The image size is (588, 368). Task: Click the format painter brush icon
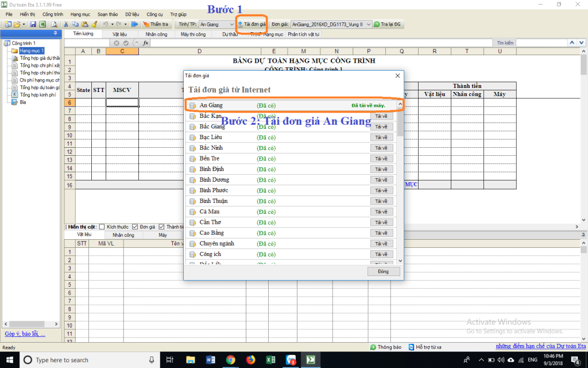[x=94, y=24]
